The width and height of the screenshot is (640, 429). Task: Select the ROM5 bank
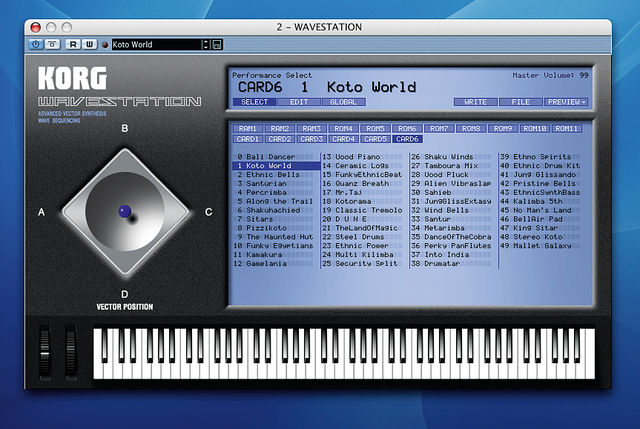pos(375,129)
